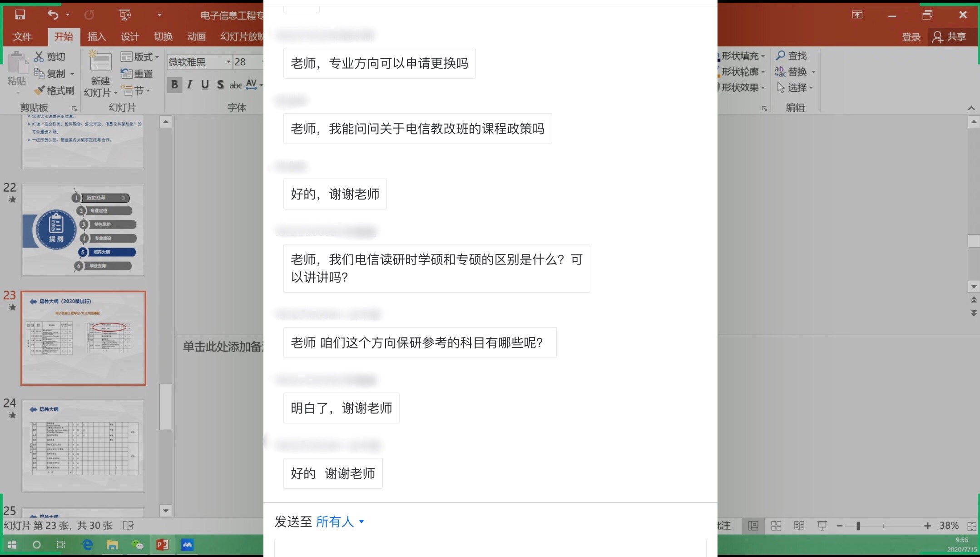Switch to Slide Sorter view icon

point(776,526)
